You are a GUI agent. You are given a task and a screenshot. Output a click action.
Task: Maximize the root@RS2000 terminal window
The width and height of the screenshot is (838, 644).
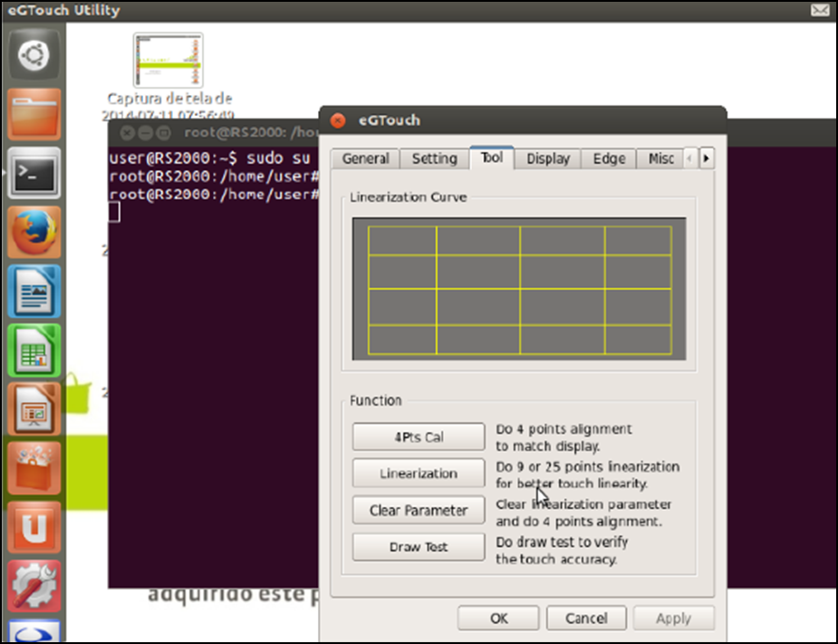point(164,132)
